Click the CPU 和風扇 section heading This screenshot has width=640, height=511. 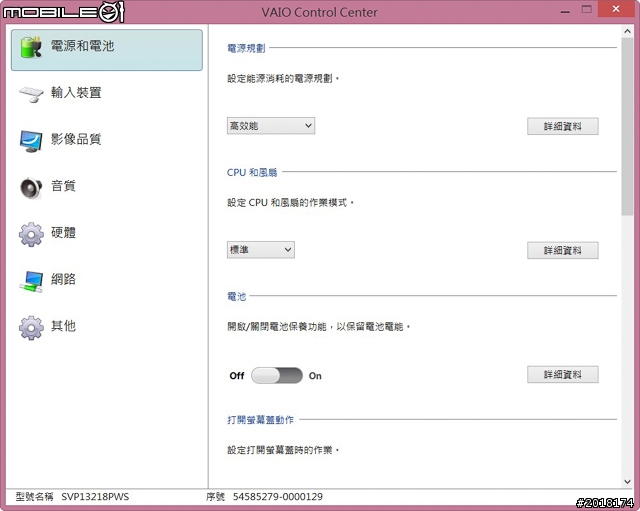point(252,172)
